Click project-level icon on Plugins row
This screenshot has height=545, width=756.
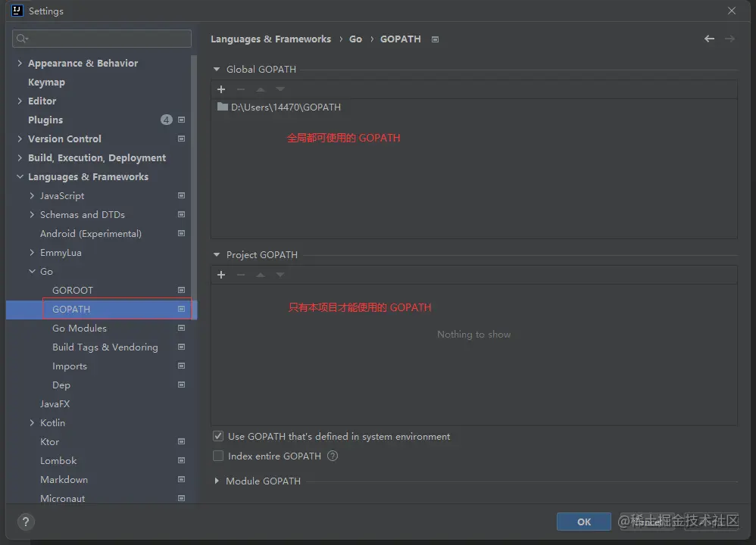coord(181,120)
